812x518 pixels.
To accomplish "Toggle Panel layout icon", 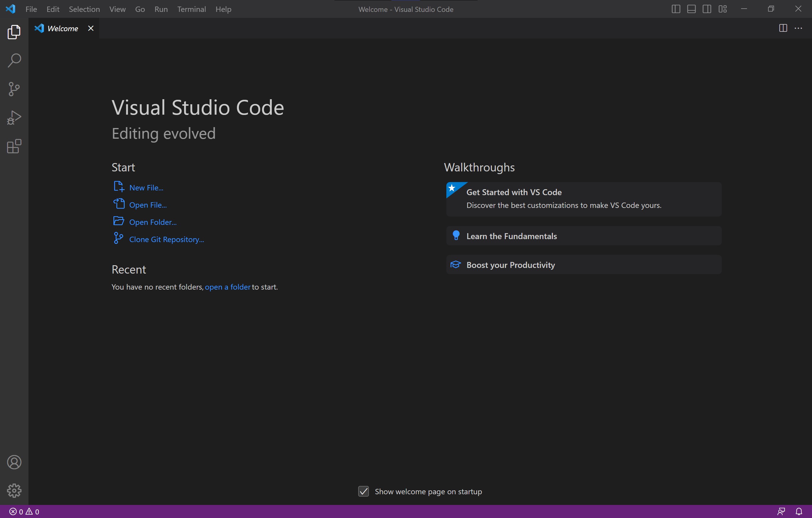I will [691, 9].
